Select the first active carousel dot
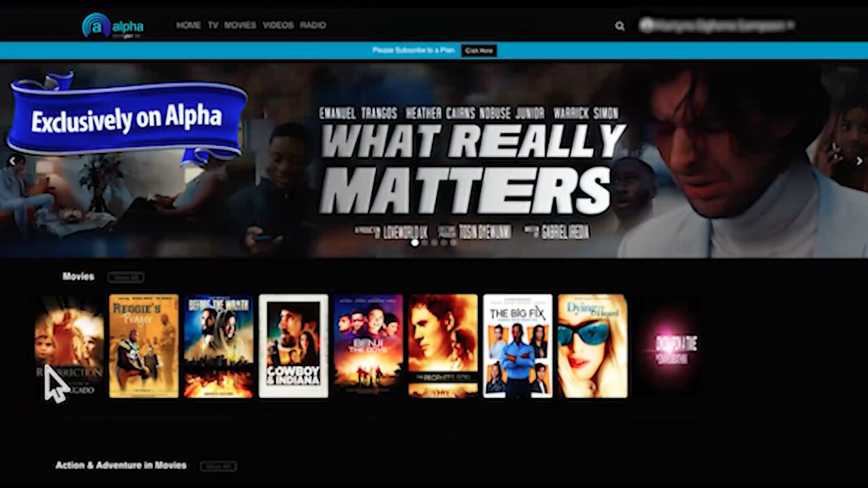The height and width of the screenshot is (488, 868). [x=414, y=243]
